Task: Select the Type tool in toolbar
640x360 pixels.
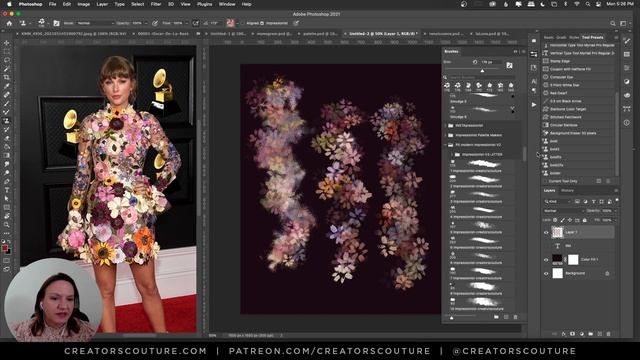Action: (7, 190)
